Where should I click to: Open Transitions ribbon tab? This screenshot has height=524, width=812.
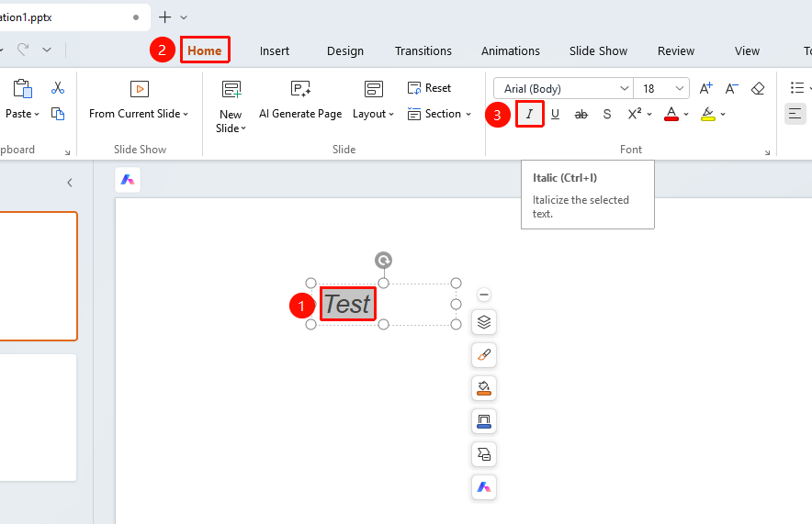pyautogui.click(x=423, y=51)
